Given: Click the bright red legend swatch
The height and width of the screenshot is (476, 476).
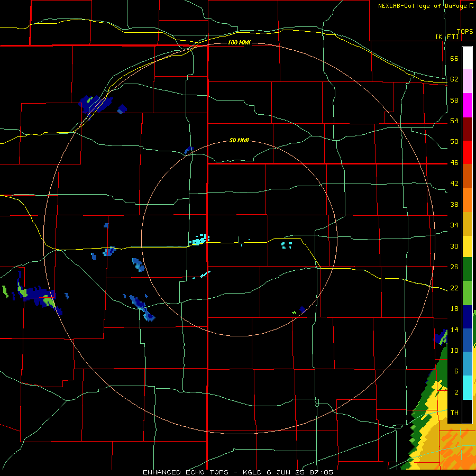Looking at the screenshot, I should (467, 153).
